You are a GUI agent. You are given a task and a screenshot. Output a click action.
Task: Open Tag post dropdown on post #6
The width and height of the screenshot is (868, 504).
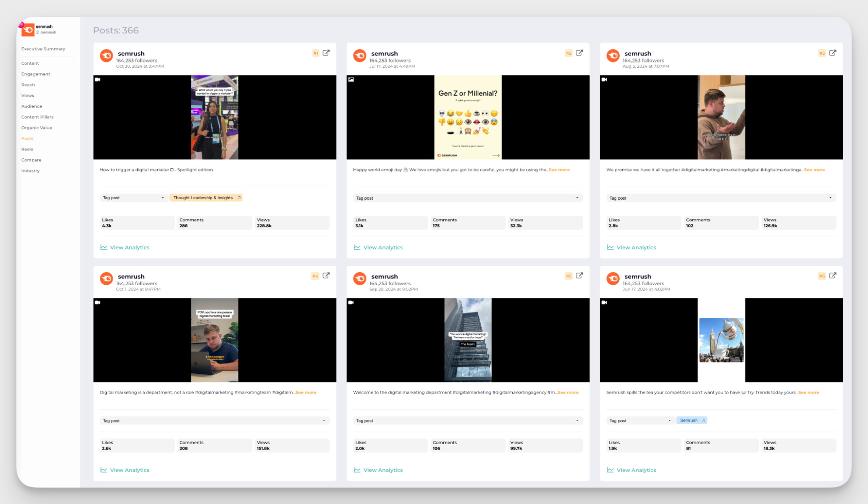click(640, 421)
